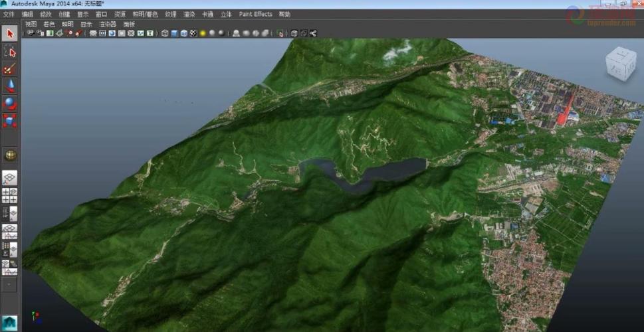
Task: Open the 帮助 menu
Action: pos(284,14)
